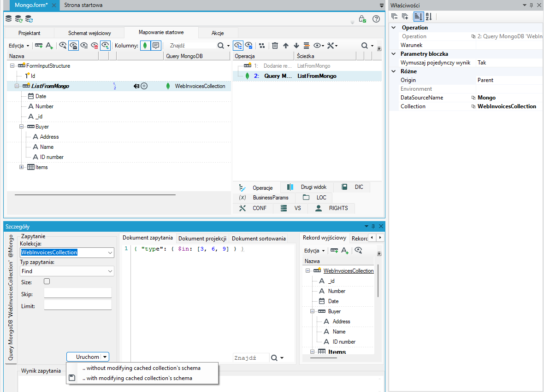Click the add text field icon in mapping toolbar
This screenshot has width=544, height=392.
tap(49, 46)
